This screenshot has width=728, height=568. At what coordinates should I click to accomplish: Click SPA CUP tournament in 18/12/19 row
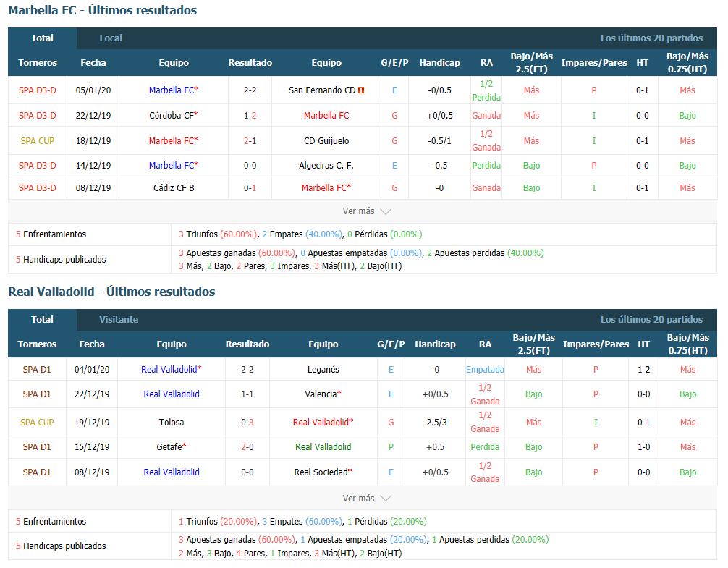tap(37, 141)
